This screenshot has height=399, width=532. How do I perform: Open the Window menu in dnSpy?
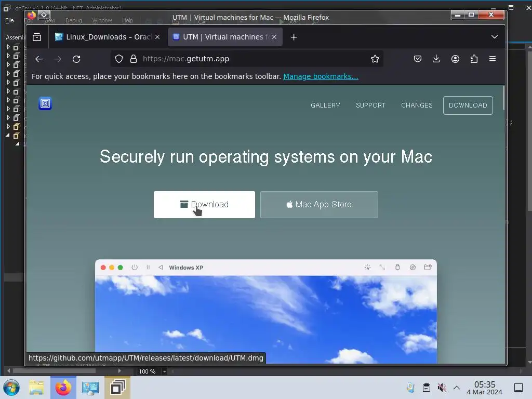[x=102, y=20]
